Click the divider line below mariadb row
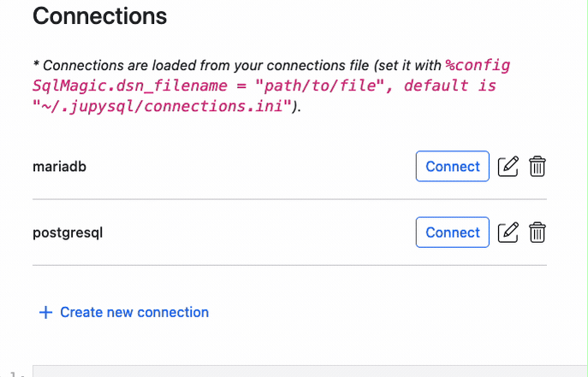The width and height of the screenshot is (588, 377). [289, 199]
